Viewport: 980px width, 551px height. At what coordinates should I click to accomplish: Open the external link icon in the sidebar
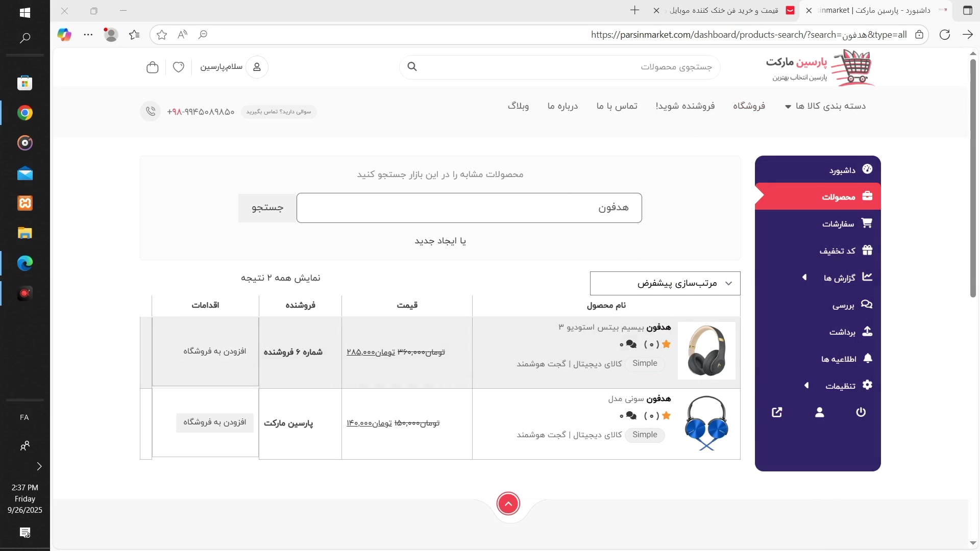(777, 412)
